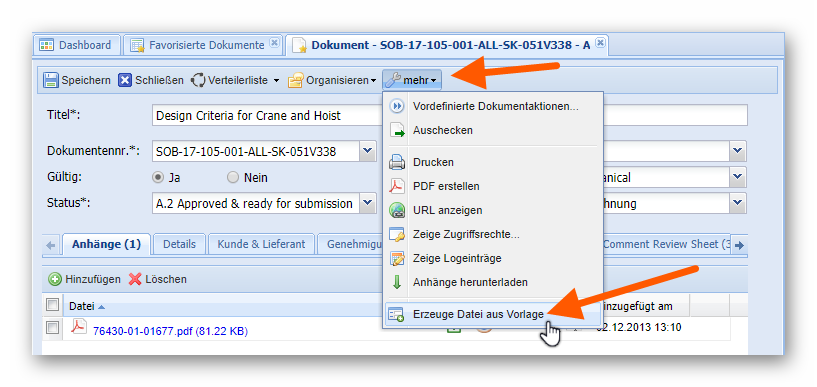Click the key icon beside Zeige Zugriffsrechte
This screenshot has height=387, width=817.
(x=397, y=234)
